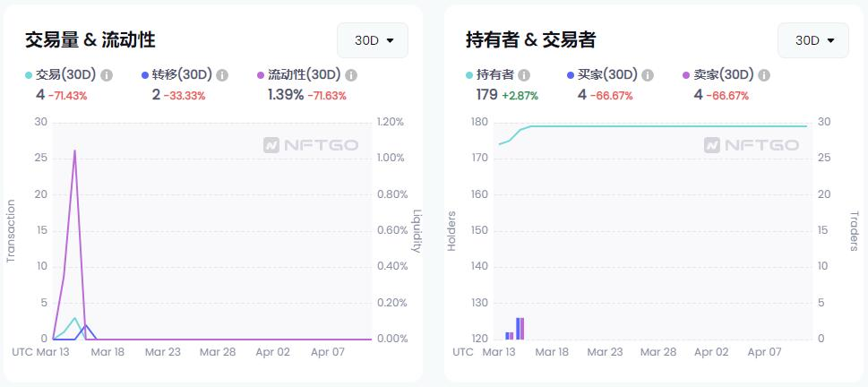Viewport: 868px width, 387px height.
Task: Open 30D dropdown in 交易量 & 流动性 panel
Action: coord(373,40)
